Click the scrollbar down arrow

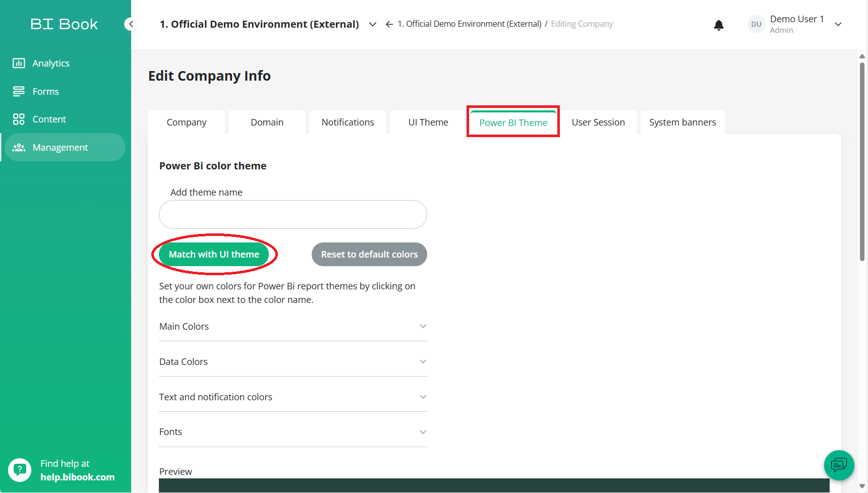(862, 486)
